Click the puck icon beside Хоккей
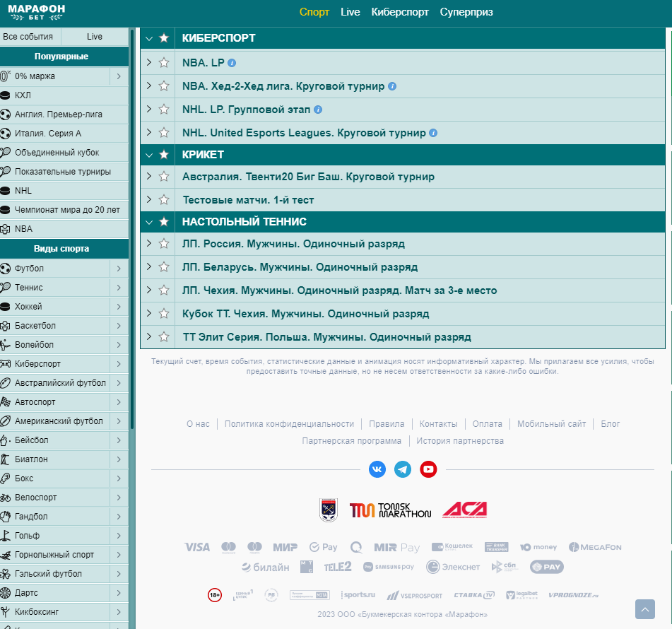 click(5, 307)
